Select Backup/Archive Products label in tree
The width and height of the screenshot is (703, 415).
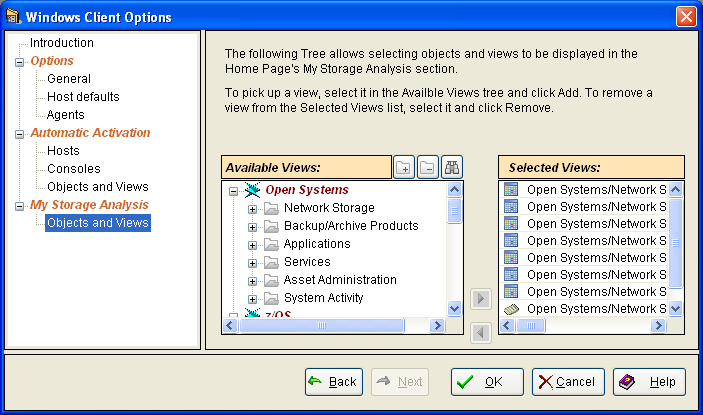click(351, 226)
